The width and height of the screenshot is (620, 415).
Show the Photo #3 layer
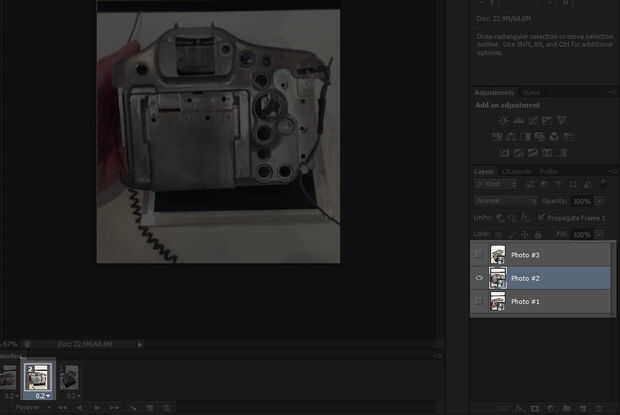coord(479,255)
